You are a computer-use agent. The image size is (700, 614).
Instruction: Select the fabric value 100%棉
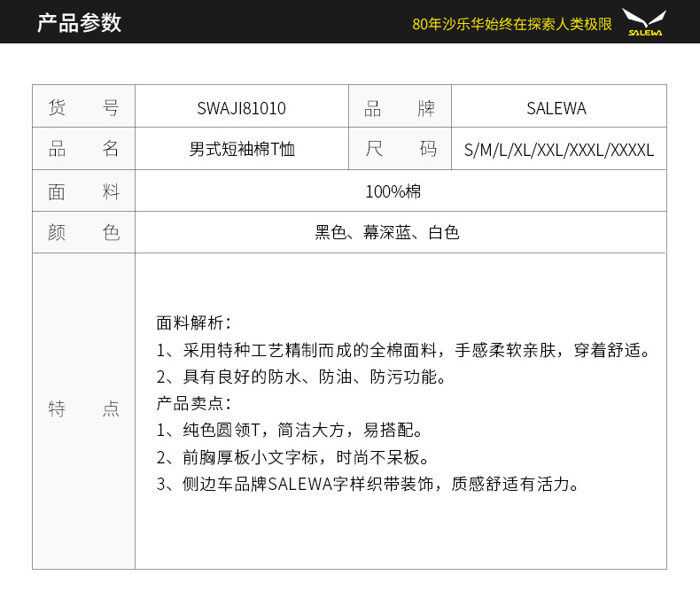(393, 191)
